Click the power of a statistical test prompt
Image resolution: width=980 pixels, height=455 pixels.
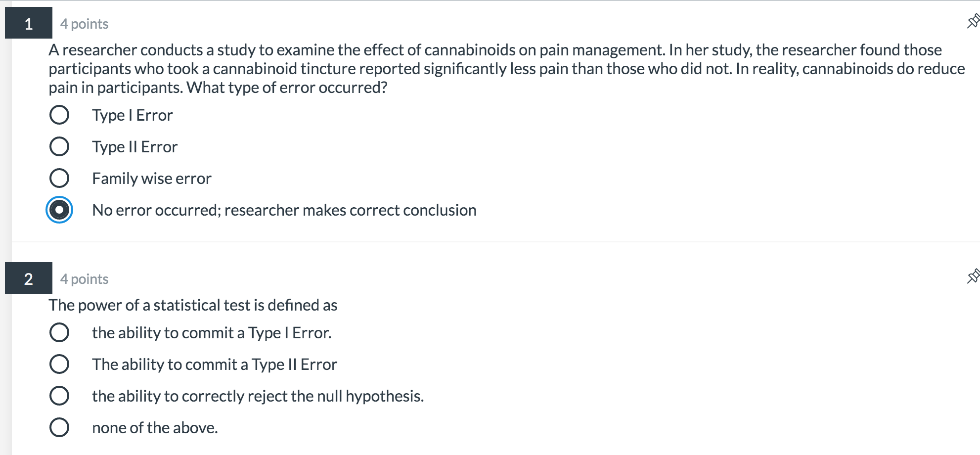click(x=193, y=305)
